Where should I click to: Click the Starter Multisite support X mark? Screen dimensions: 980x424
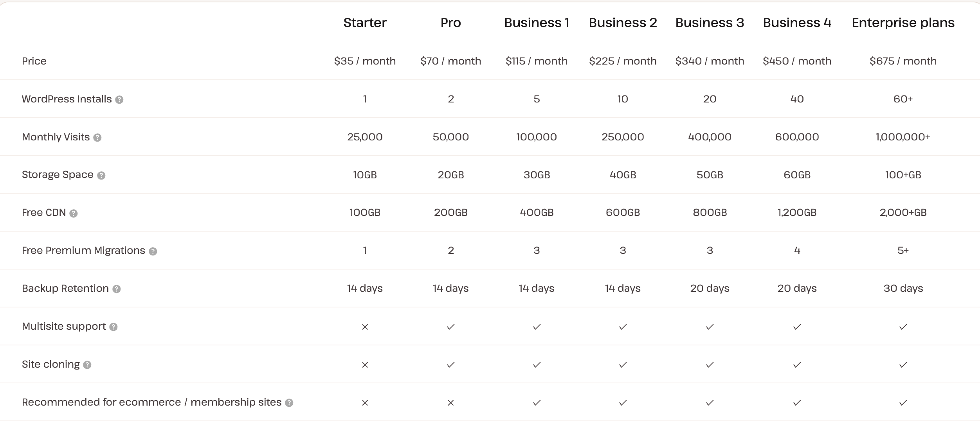pyautogui.click(x=365, y=327)
